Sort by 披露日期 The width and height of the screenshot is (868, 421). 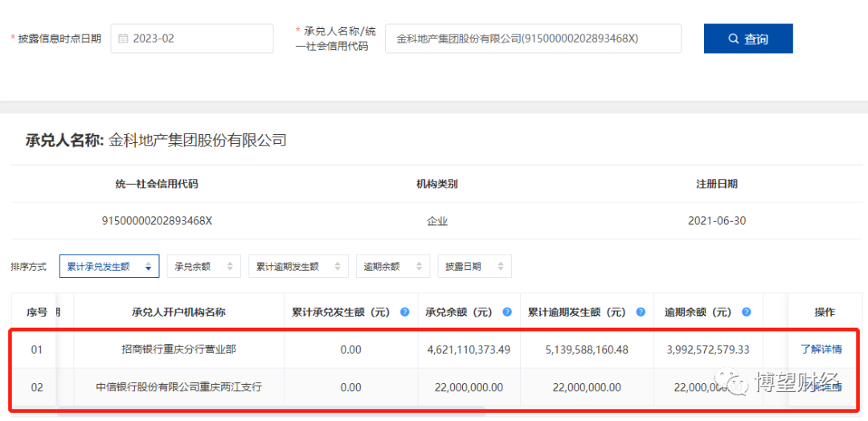pos(474,266)
